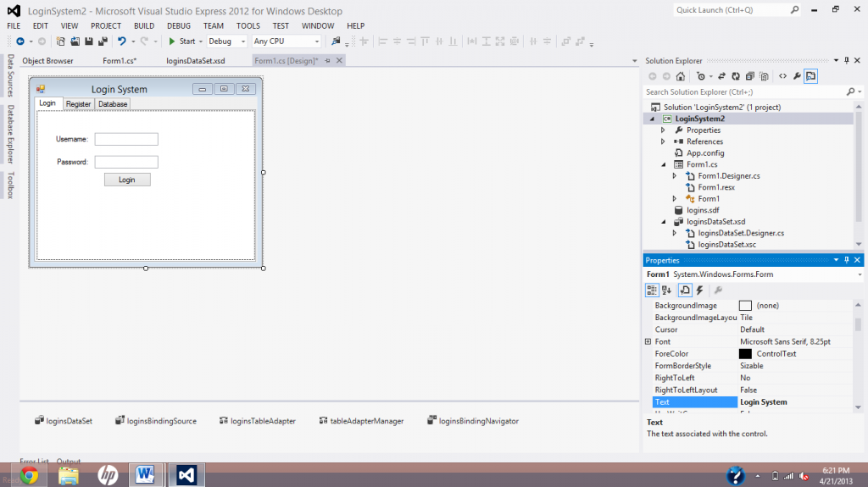Expand the References node in Solution Explorer
Screen dimensions: 868x487
pyautogui.click(x=663, y=141)
